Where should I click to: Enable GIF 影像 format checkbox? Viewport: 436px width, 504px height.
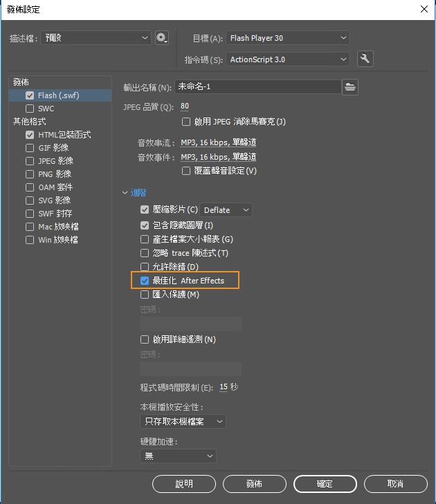[30, 148]
